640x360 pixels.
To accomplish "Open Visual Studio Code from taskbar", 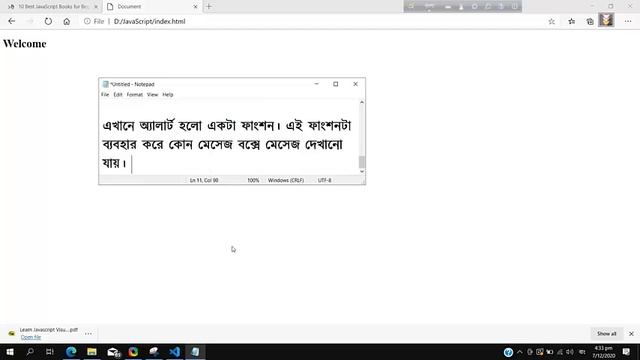I will (x=175, y=352).
